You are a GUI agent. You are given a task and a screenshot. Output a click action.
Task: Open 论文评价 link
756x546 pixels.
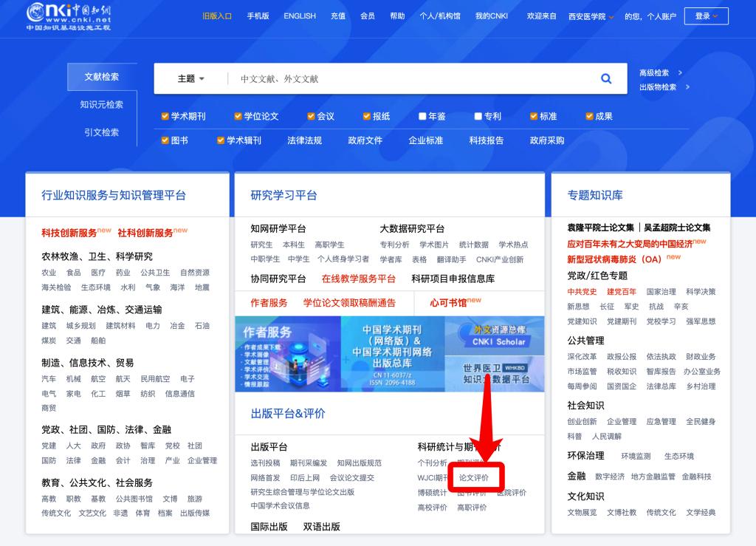pos(473,477)
